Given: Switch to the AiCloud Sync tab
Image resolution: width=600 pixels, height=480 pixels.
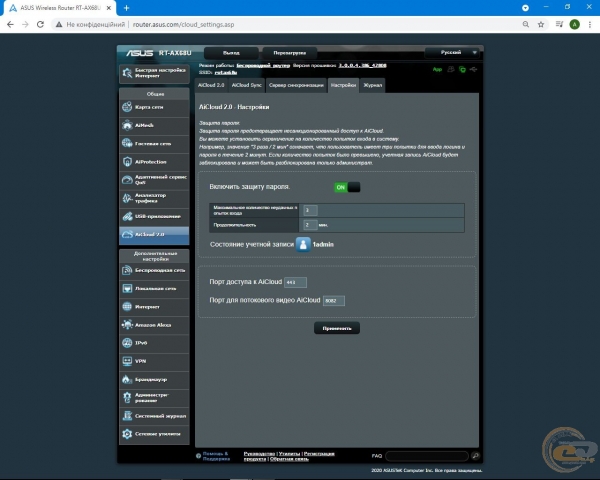Looking at the screenshot, I should pos(246,85).
